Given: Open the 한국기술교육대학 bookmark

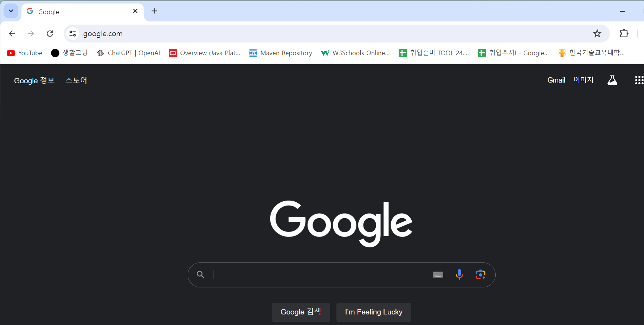Looking at the screenshot, I should [x=592, y=53].
